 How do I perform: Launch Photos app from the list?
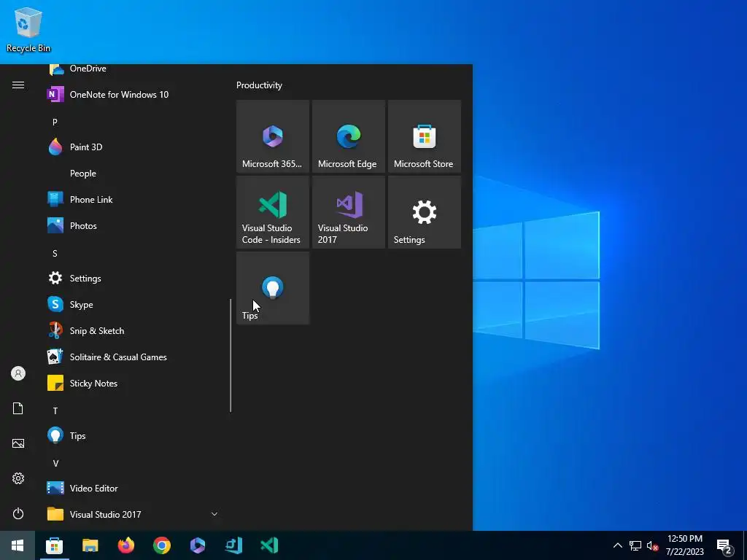[x=133, y=226]
